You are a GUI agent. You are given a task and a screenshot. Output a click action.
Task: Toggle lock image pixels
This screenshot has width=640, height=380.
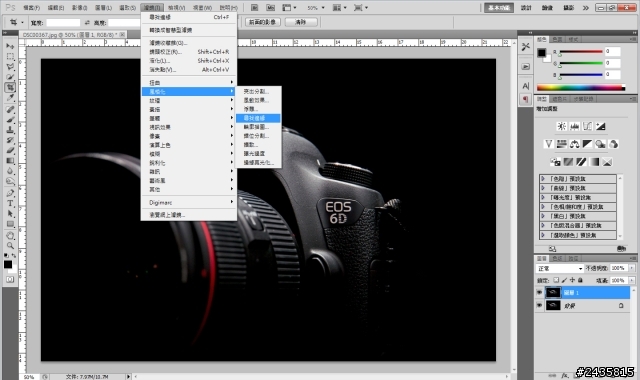coord(564,280)
